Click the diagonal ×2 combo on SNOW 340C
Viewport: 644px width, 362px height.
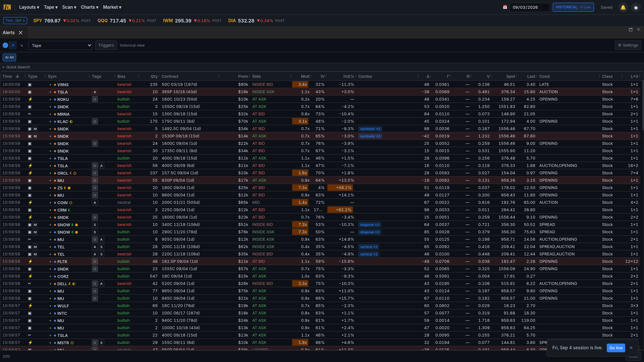pos(369,225)
